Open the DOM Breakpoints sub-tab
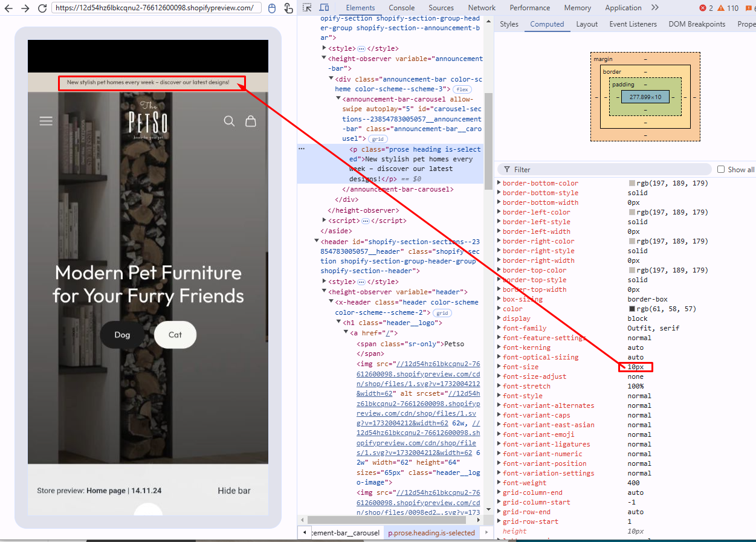The width and height of the screenshot is (756, 542). [697, 24]
